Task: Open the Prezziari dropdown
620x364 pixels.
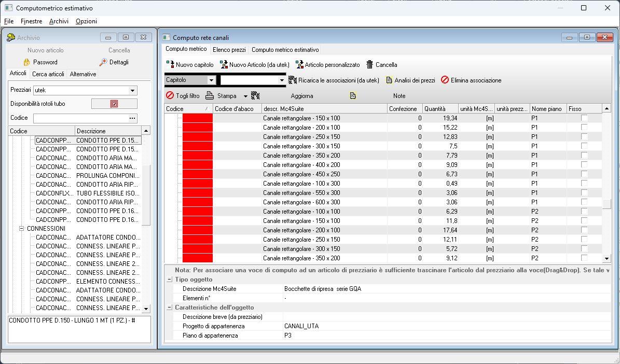Action: 133,90
